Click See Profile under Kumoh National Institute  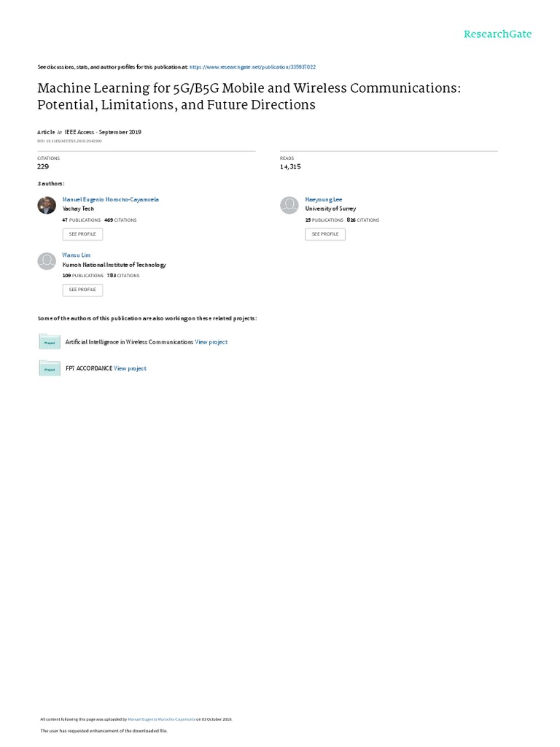click(x=82, y=290)
